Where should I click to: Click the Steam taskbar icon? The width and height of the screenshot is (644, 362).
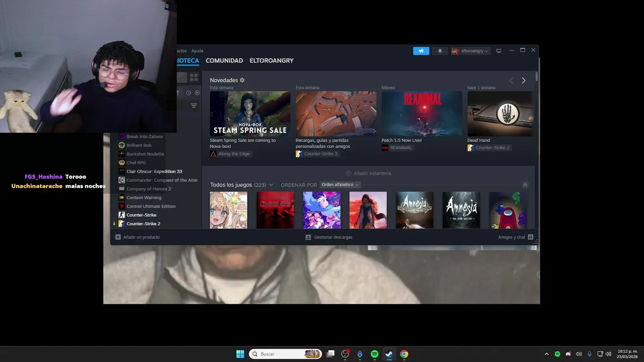(x=389, y=354)
